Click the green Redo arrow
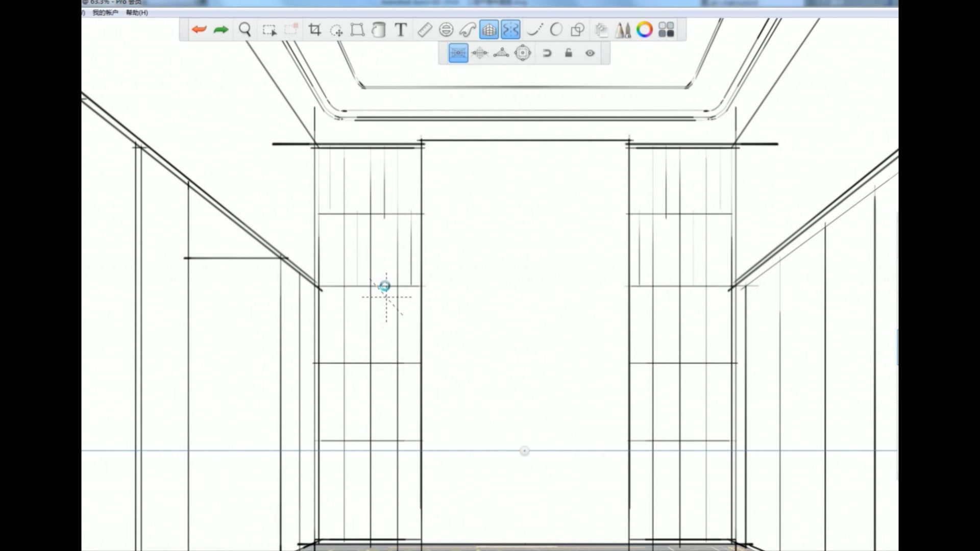980x551 pixels. click(221, 30)
